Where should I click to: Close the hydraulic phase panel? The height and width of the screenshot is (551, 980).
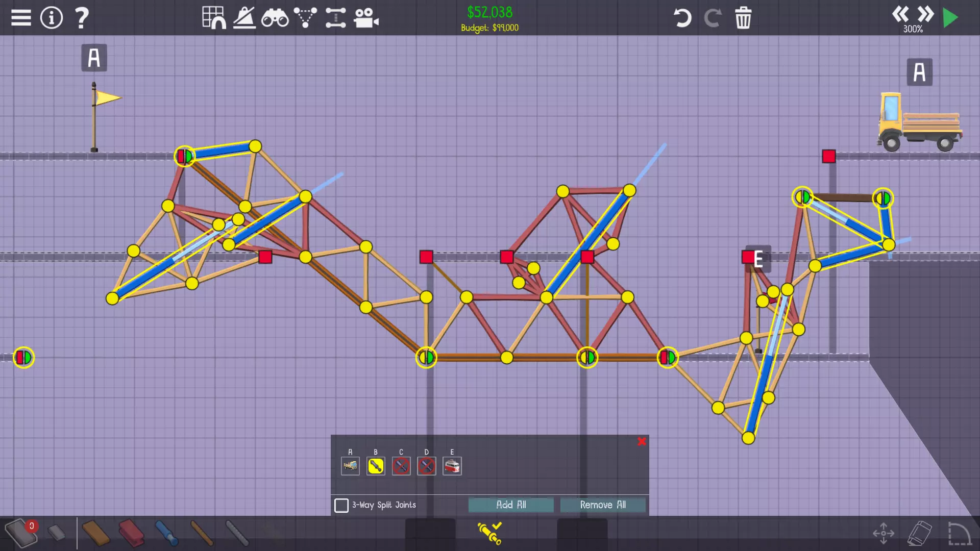642,442
